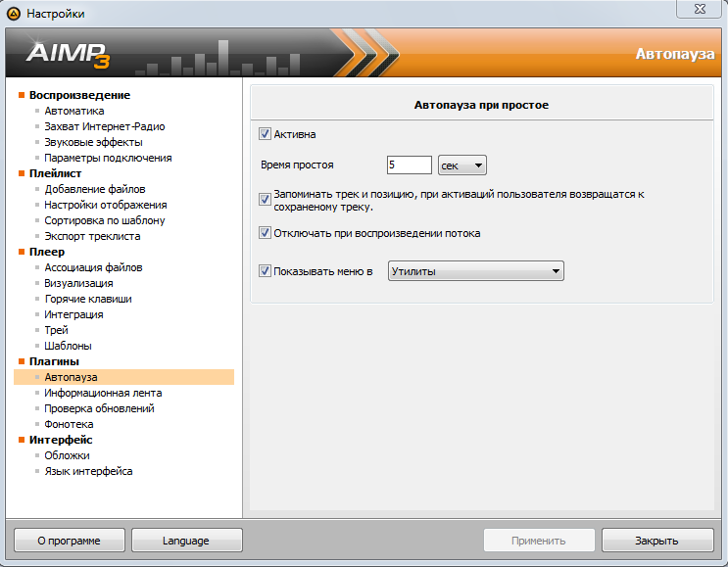Toggle Запоминать трек и позицию checkbox
Viewport: 728px width, 567px height.
(x=265, y=200)
